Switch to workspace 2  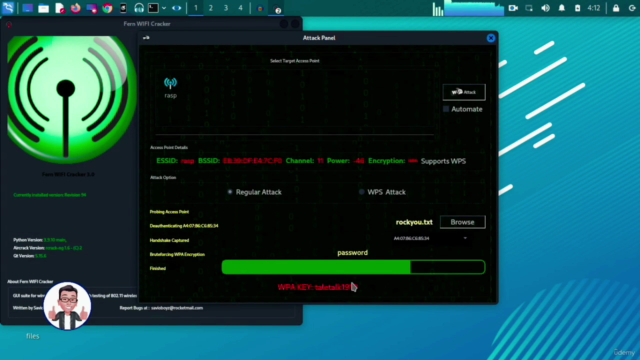point(211,8)
